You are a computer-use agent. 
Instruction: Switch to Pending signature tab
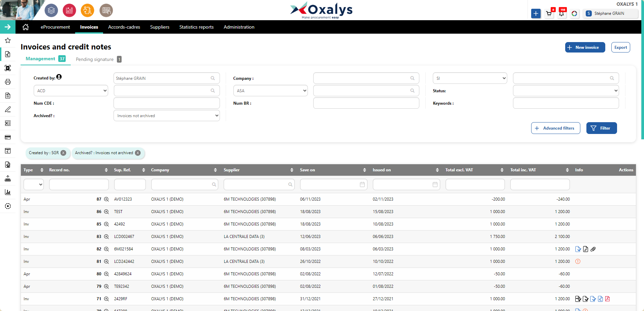pos(98,59)
